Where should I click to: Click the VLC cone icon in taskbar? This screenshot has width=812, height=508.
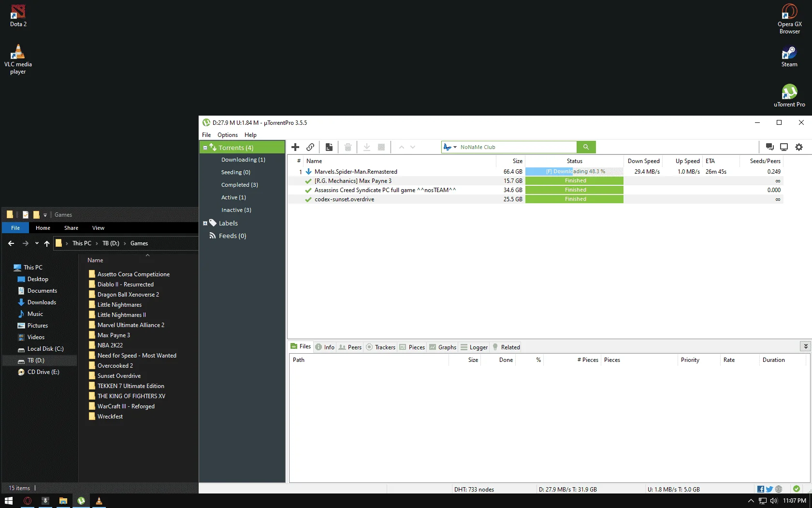pos(99,501)
